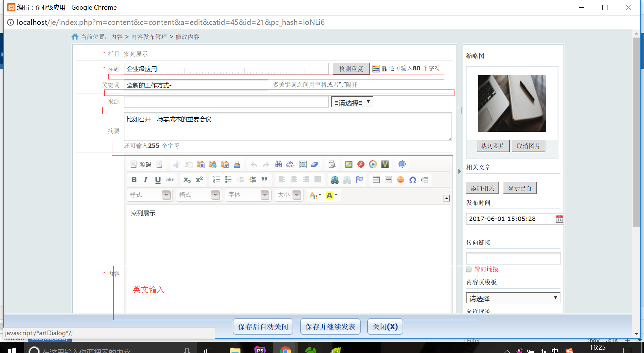
Task: Insert Flash with the red Flash icon
Action: [361, 164]
